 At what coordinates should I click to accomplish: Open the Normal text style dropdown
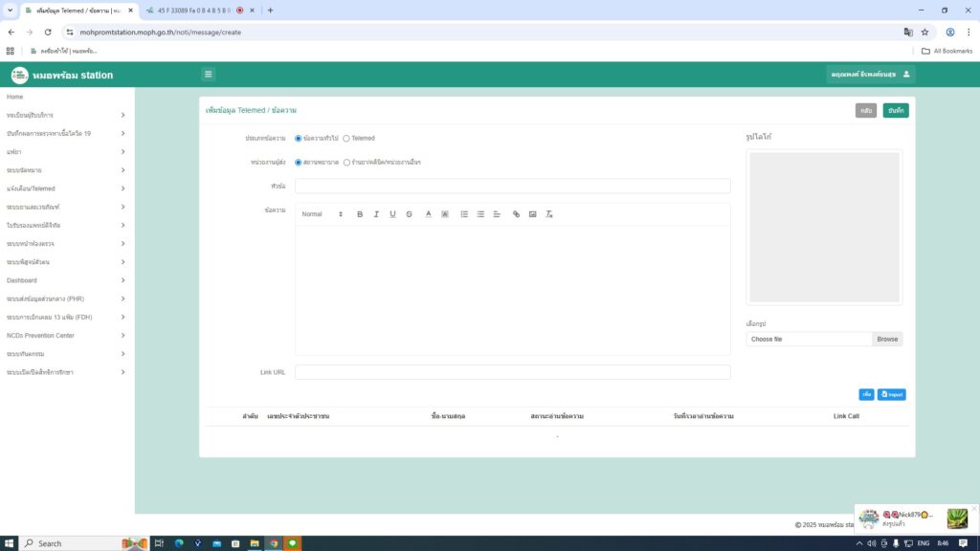tap(322, 214)
